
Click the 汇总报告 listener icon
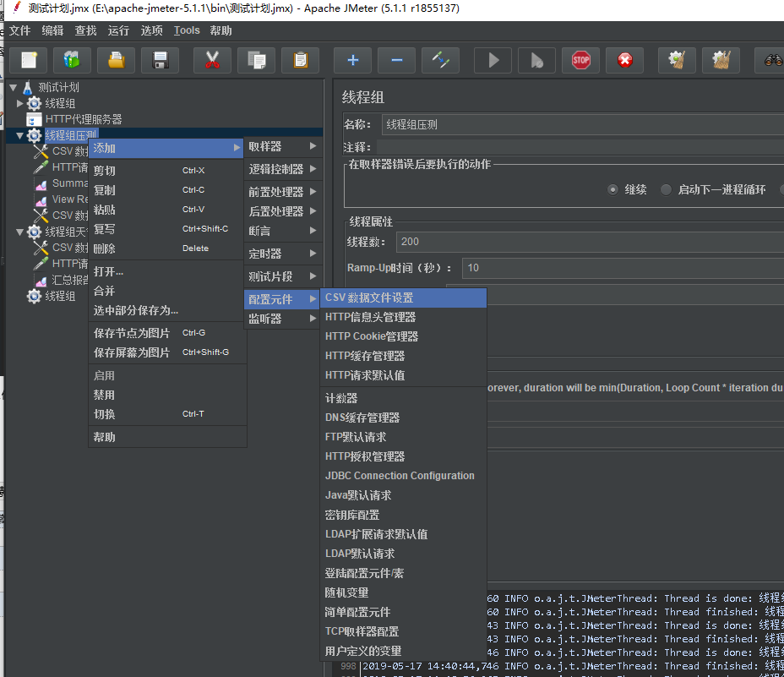coord(41,281)
